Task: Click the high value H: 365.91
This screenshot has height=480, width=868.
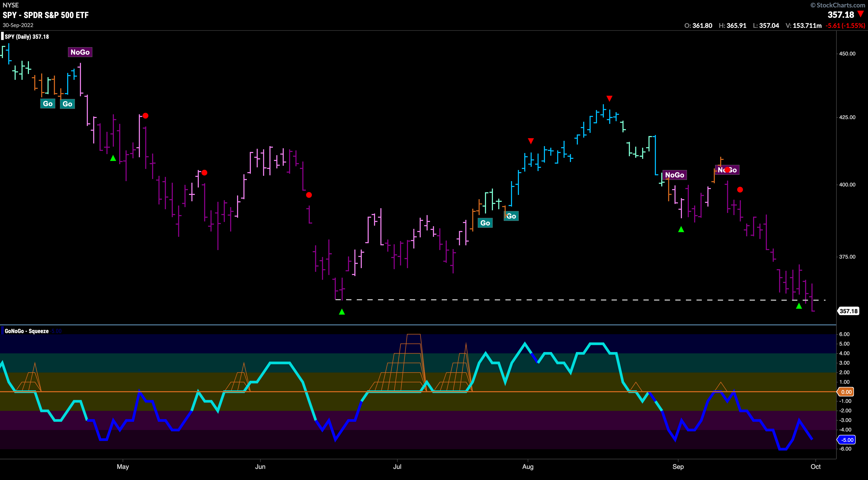Action: 733,25
